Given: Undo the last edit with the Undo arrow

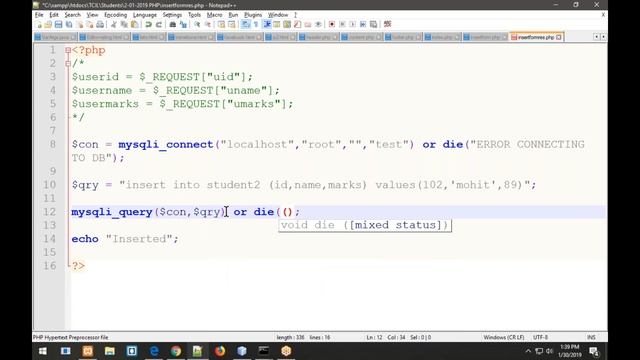Looking at the screenshot, I should coord(148,24).
